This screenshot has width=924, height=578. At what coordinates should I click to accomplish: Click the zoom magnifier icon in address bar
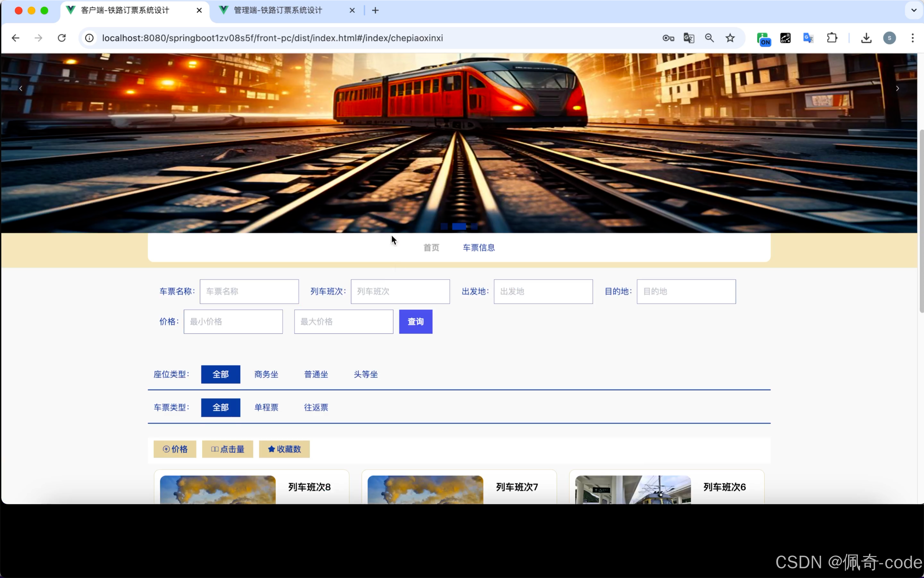tap(709, 38)
